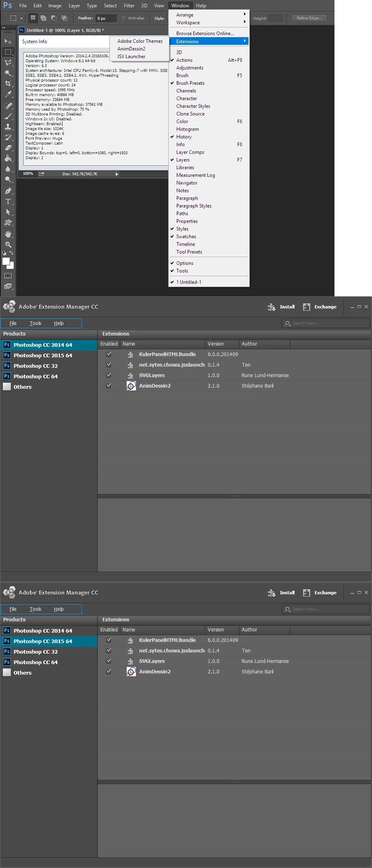Screen dimensions: 372x868
Task: Open the Extensions submenu in Window menu
Action: pyautogui.click(x=209, y=41)
